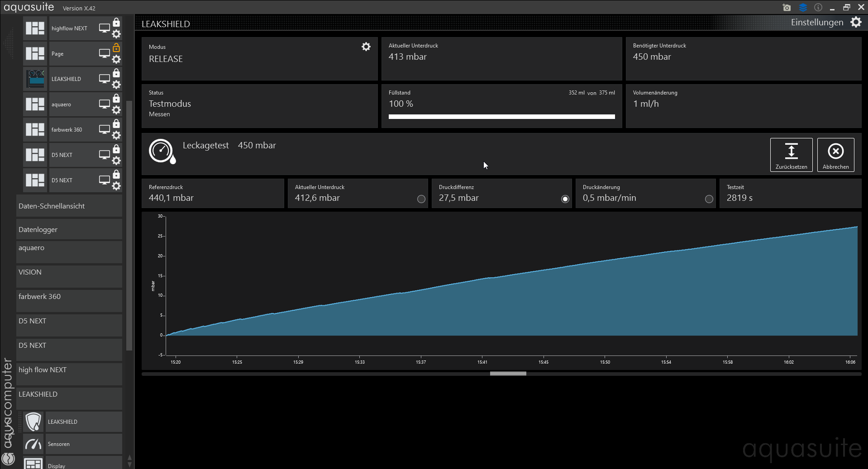Expand the high flow NEXT device section
Image resolution: width=868 pixels, height=469 pixels.
(x=69, y=374)
